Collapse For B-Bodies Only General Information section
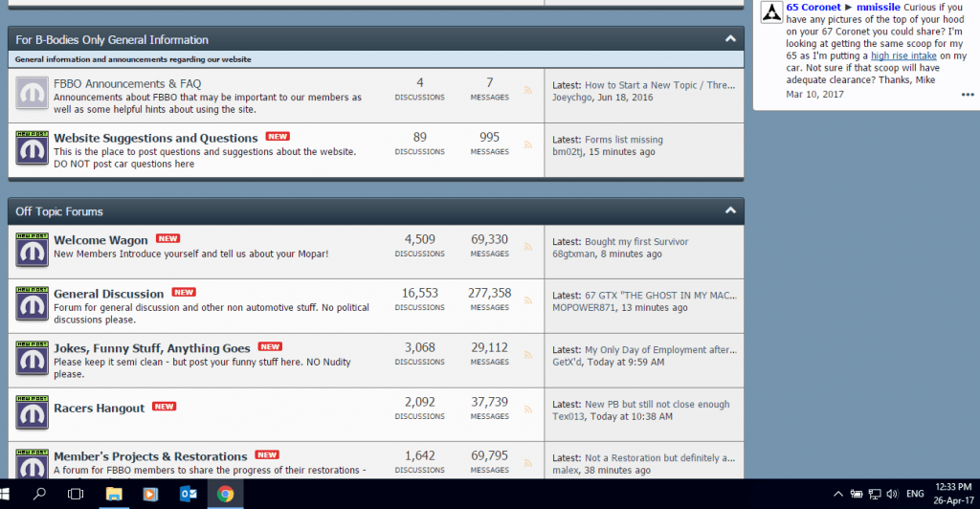 coord(730,38)
